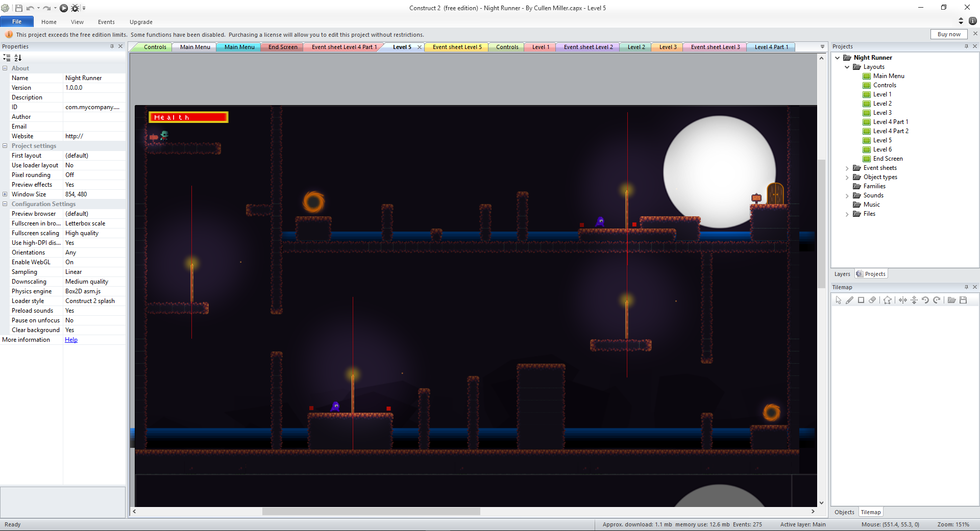Flip tile vertically in the Tilemap bar
The height and width of the screenshot is (531, 980).
(x=914, y=300)
